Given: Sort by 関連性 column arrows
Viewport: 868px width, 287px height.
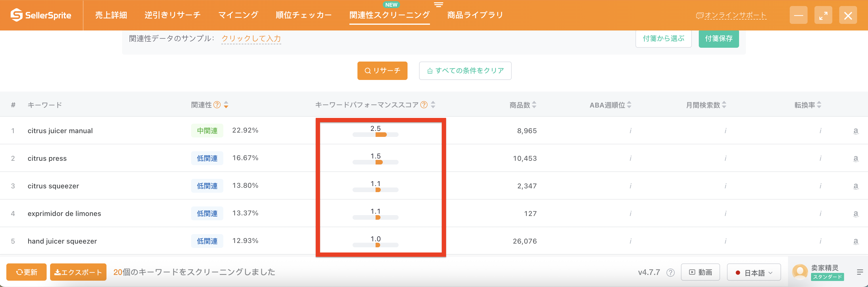Looking at the screenshot, I should [x=226, y=105].
